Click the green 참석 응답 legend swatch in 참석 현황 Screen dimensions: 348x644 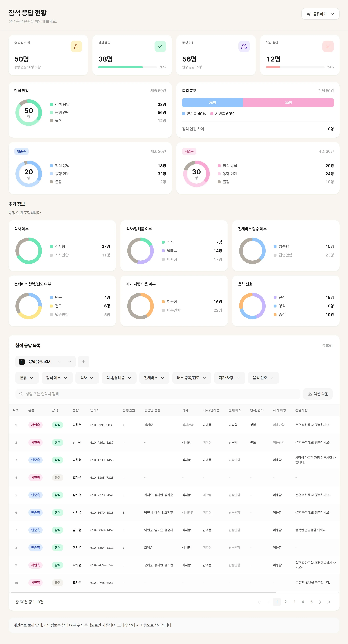point(51,104)
